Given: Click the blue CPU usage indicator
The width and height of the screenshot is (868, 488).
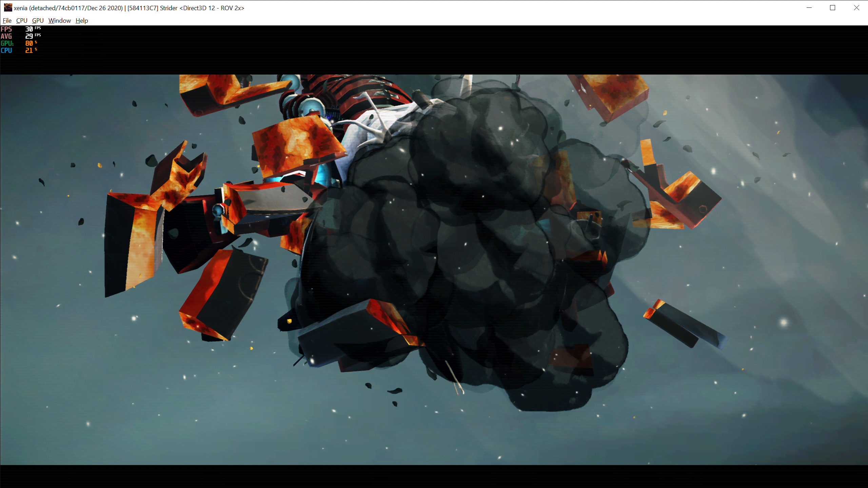Looking at the screenshot, I should coord(6,50).
